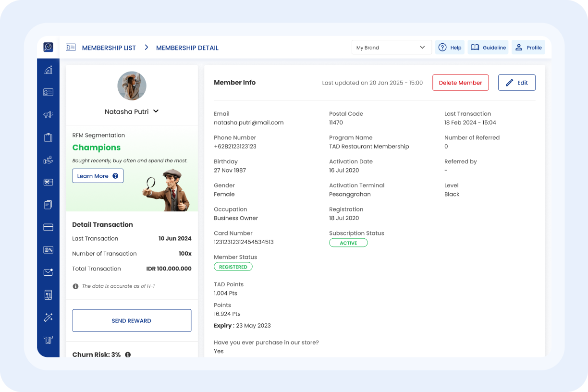Click the pencil icon in Edit button
The image size is (588, 392).
510,83
